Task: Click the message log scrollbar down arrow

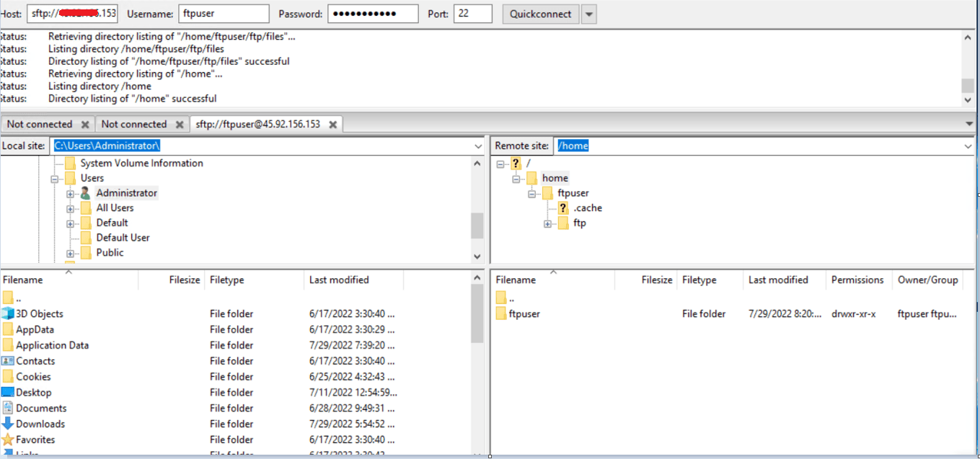Action: (x=968, y=100)
